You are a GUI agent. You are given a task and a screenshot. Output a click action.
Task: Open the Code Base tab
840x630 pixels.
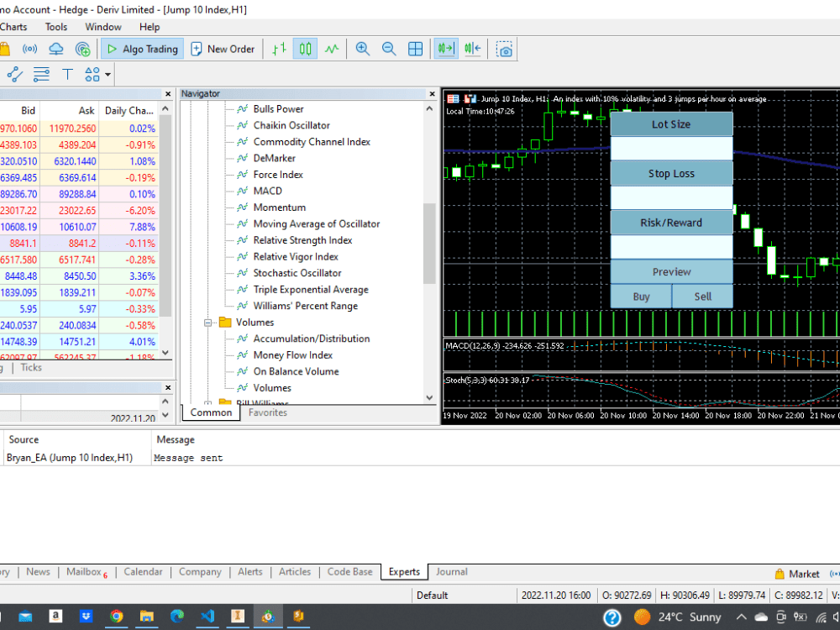point(349,571)
